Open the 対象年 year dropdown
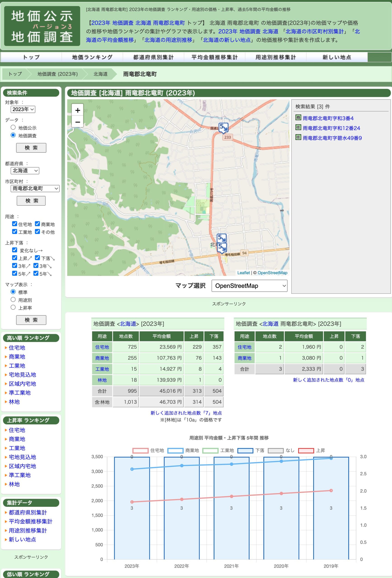Viewport: 392px width, 578px height. [23, 110]
